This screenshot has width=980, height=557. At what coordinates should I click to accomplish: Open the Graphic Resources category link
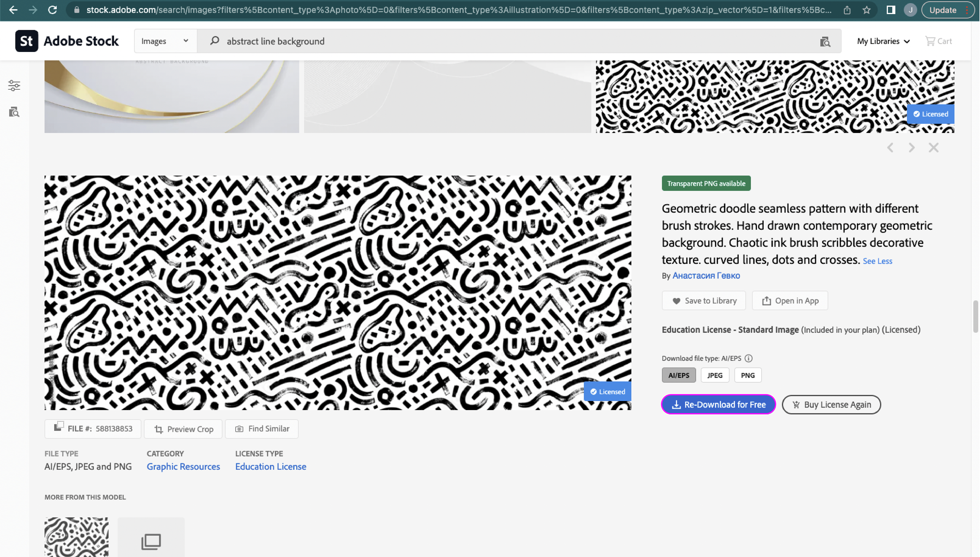[183, 467]
